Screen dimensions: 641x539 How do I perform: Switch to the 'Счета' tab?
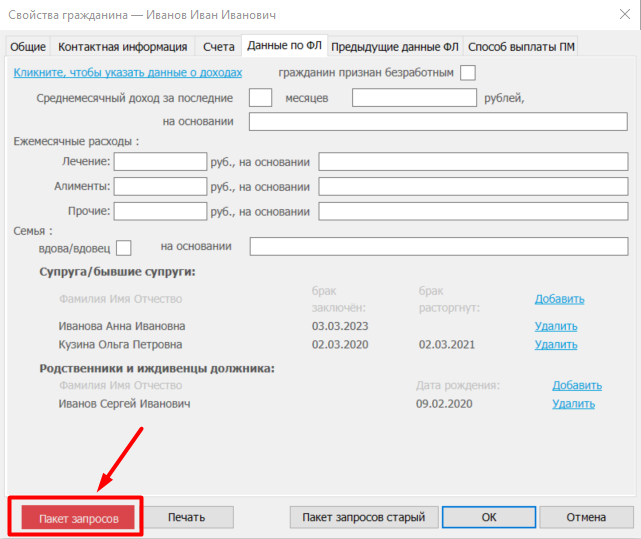(218, 47)
